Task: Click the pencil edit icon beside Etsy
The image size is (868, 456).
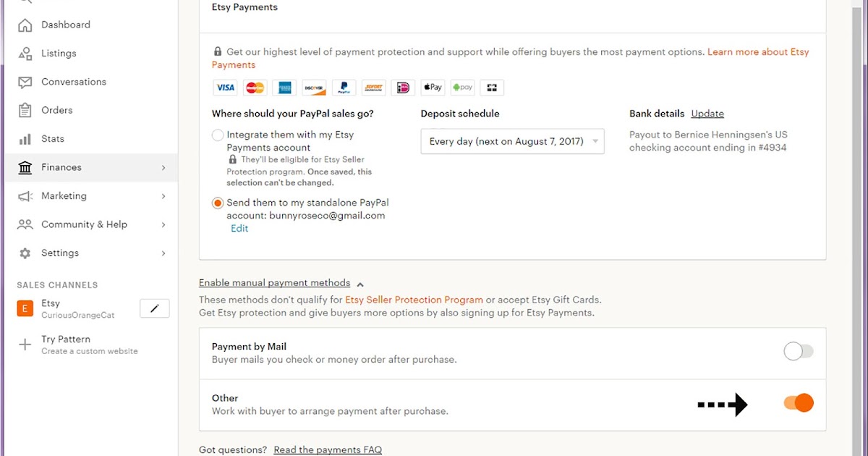Action: 154,308
